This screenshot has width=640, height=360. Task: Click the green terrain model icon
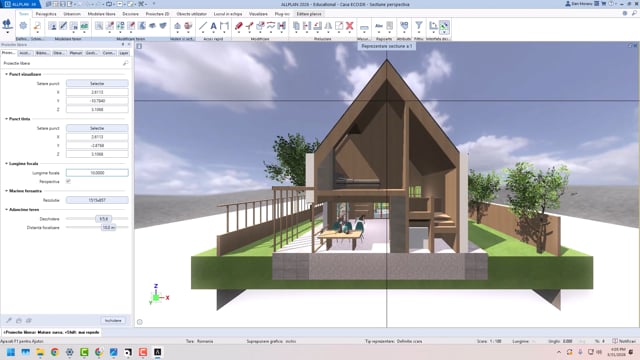84,26
